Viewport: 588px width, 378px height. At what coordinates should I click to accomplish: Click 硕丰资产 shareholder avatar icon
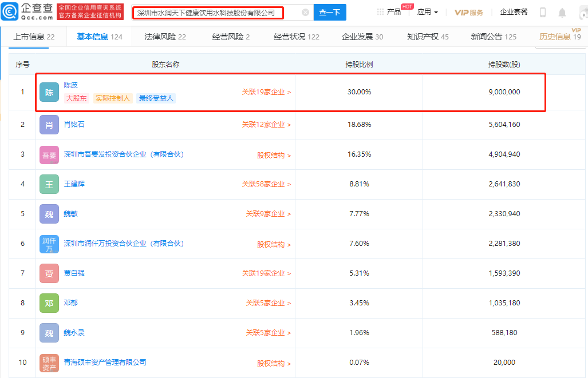point(49,363)
